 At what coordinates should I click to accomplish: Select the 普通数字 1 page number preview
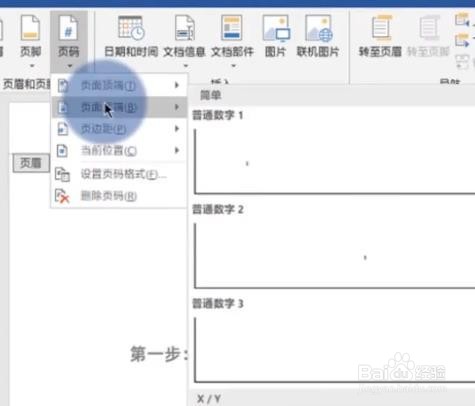334,161
